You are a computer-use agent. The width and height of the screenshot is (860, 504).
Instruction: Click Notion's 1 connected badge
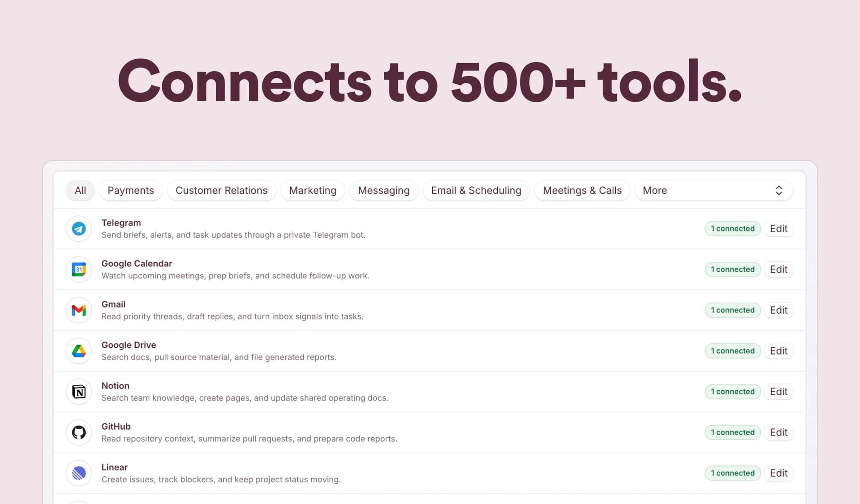pos(733,392)
